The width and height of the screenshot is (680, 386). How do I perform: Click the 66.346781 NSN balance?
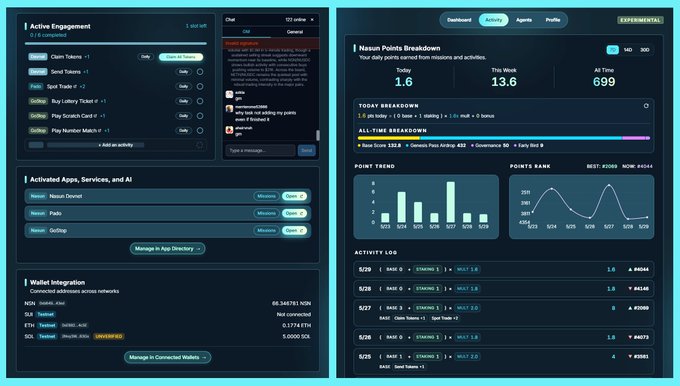[291, 304]
